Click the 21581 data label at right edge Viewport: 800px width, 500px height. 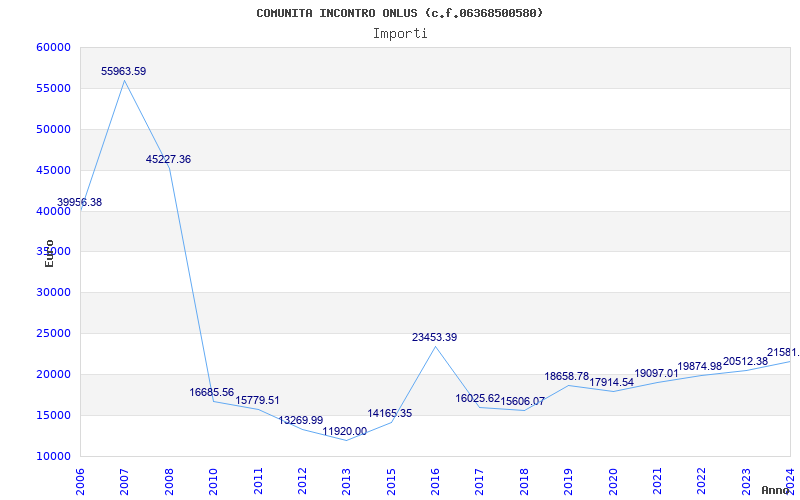pos(783,353)
